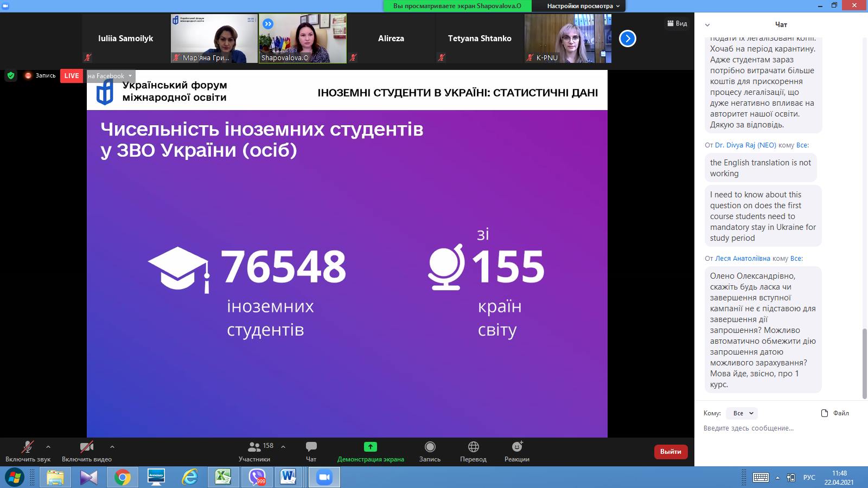Open the Перевод interpretation globe icon
This screenshot has width=868, height=488.
(473, 447)
